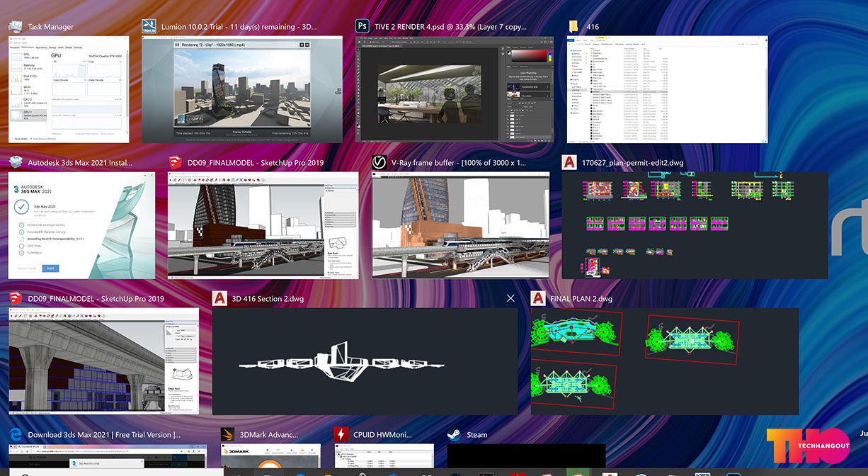Screen dimensions: 868x476
Task: Click the V-Ray frame buffer app icon
Action: [x=379, y=163]
